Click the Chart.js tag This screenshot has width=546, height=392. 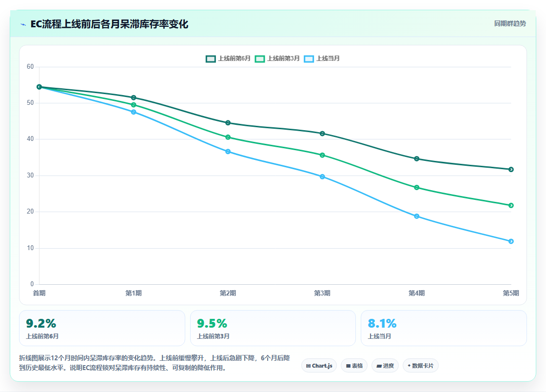point(319,366)
